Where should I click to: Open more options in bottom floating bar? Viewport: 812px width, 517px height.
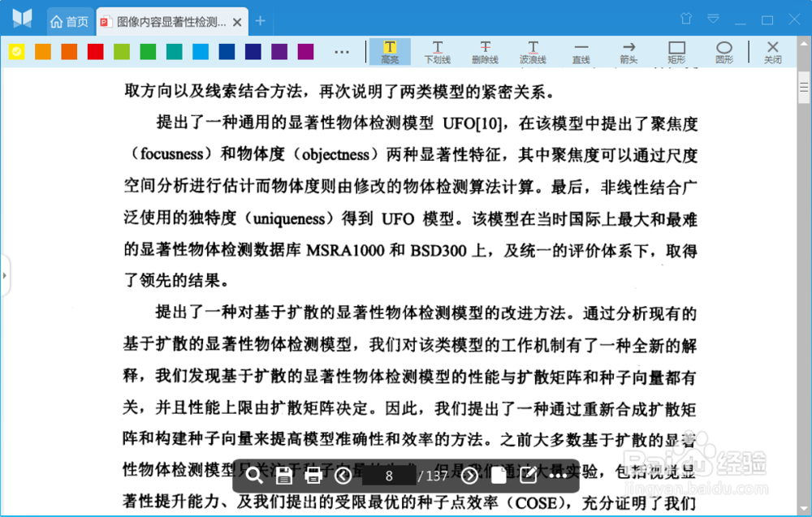[557, 476]
